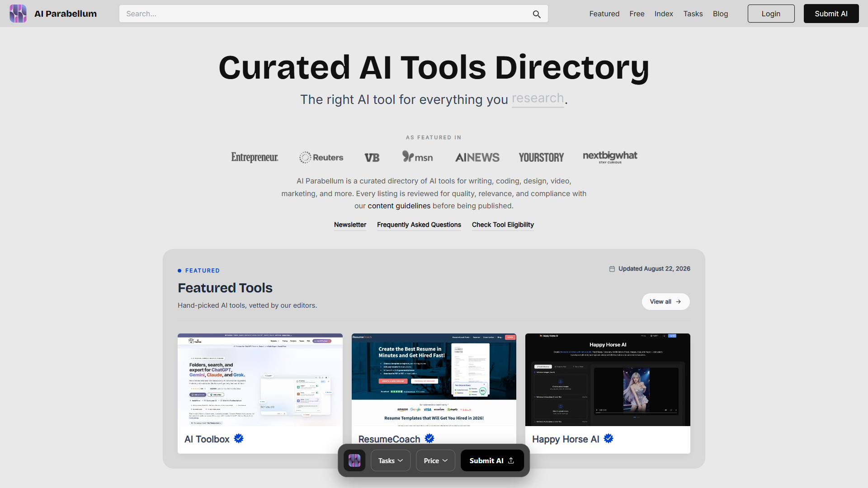Viewport: 868px width, 488px height.
Task: Click the msn logo
Action: coord(418,157)
